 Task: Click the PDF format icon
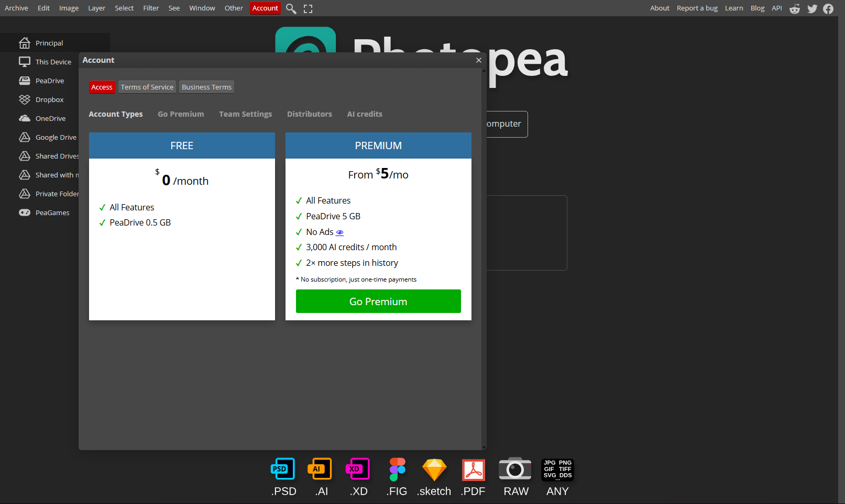[x=473, y=469]
